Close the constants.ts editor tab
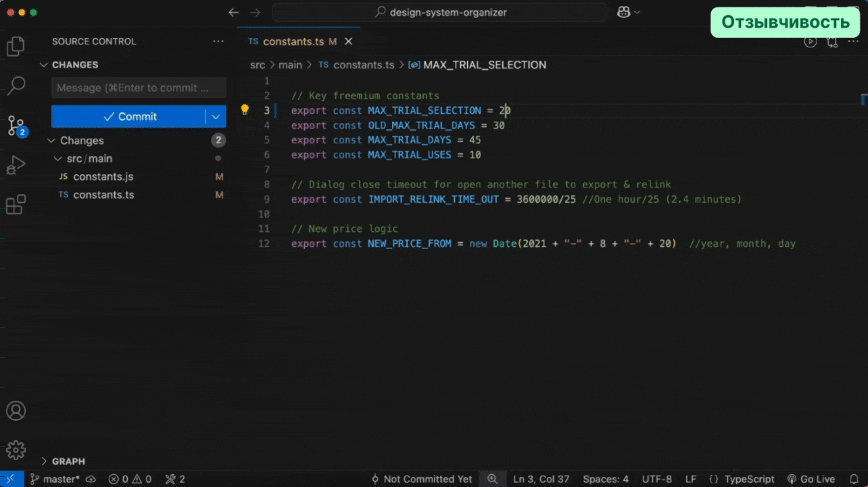 point(349,41)
